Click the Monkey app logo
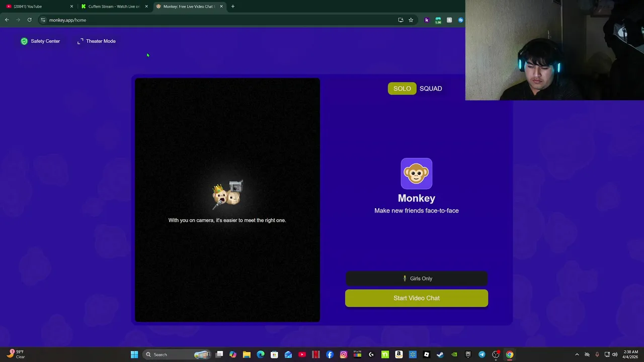Viewport: 644px width, 362px height. (417, 173)
